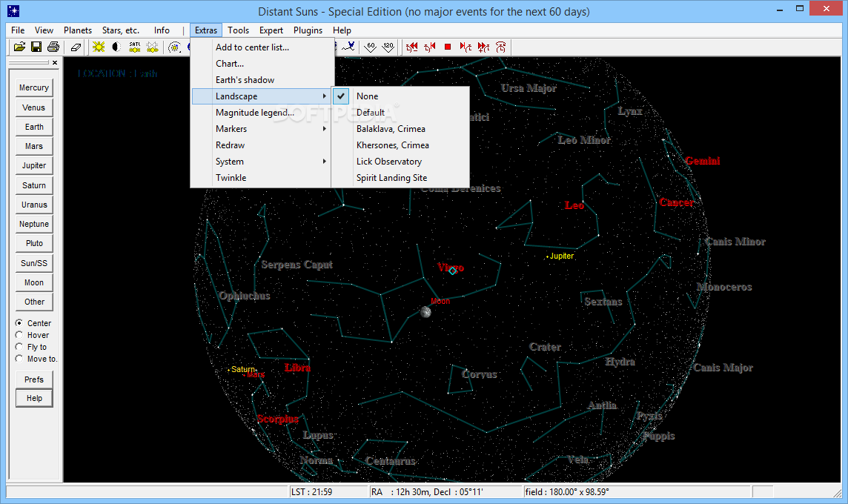The width and height of the screenshot is (848, 504).
Task: Open the Expert menu
Action: (x=271, y=30)
